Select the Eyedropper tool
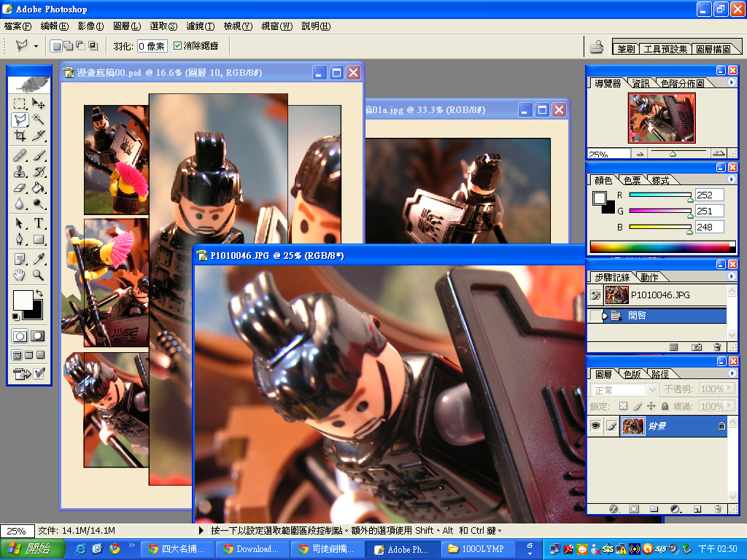 pyautogui.click(x=38, y=259)
